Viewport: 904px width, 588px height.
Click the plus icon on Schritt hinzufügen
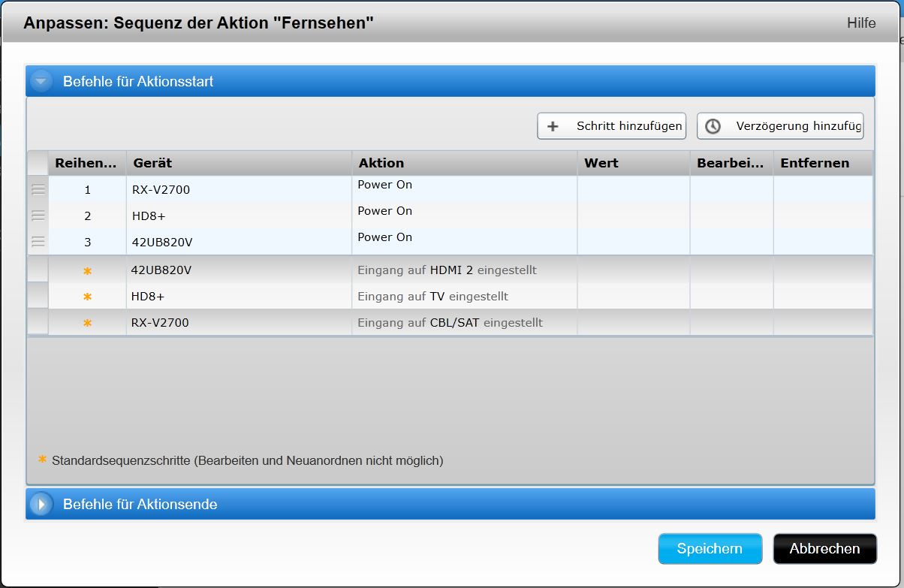tap(553, 126)
